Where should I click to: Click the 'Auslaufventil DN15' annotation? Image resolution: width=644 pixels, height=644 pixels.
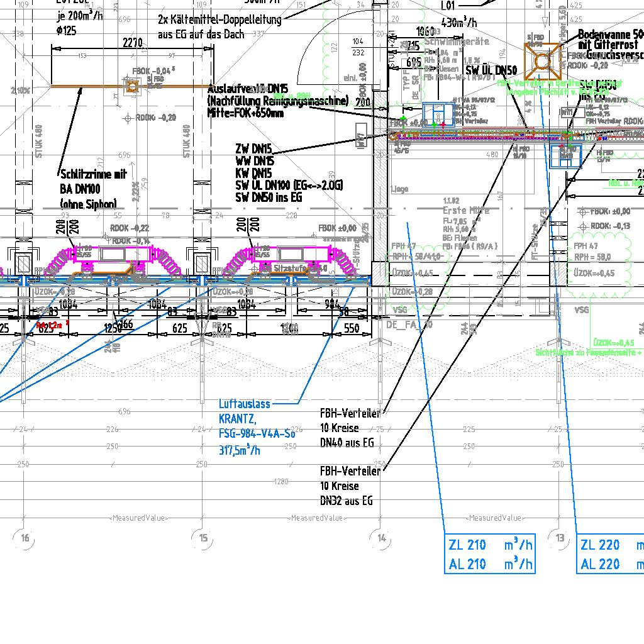pyautogui.click(x=248, y=89)
